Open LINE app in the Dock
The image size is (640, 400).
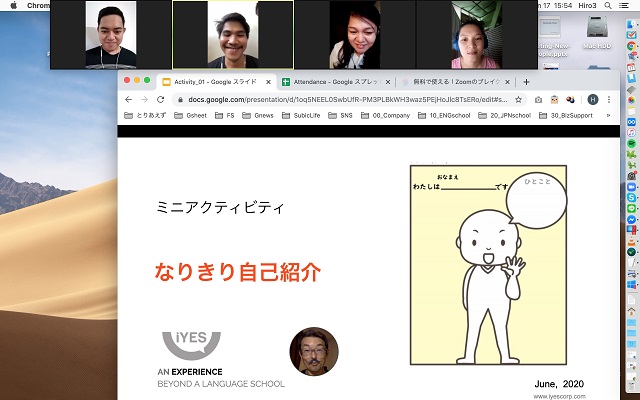[631, 209]
